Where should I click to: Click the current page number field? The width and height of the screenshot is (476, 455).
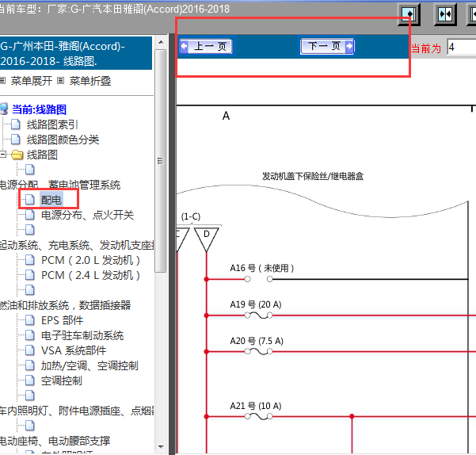[x=462, y=47]
